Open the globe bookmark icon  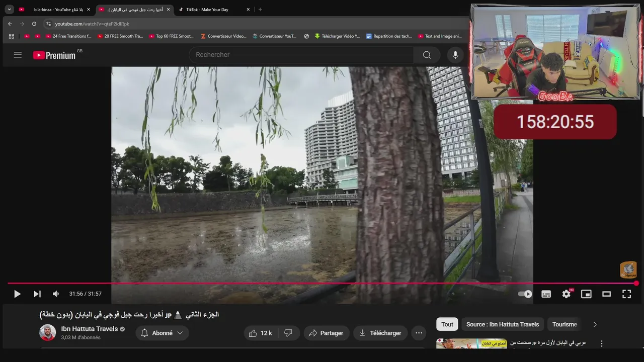(306, 36)
